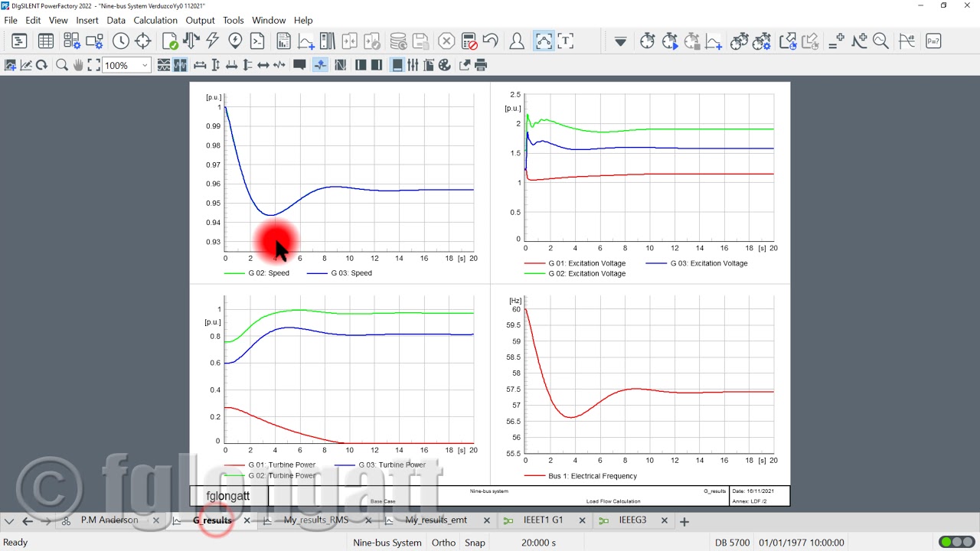Screen dimensions: 980x551
Task: Click the crosshair target icon in main toolbar
Action: click(143, 41)
